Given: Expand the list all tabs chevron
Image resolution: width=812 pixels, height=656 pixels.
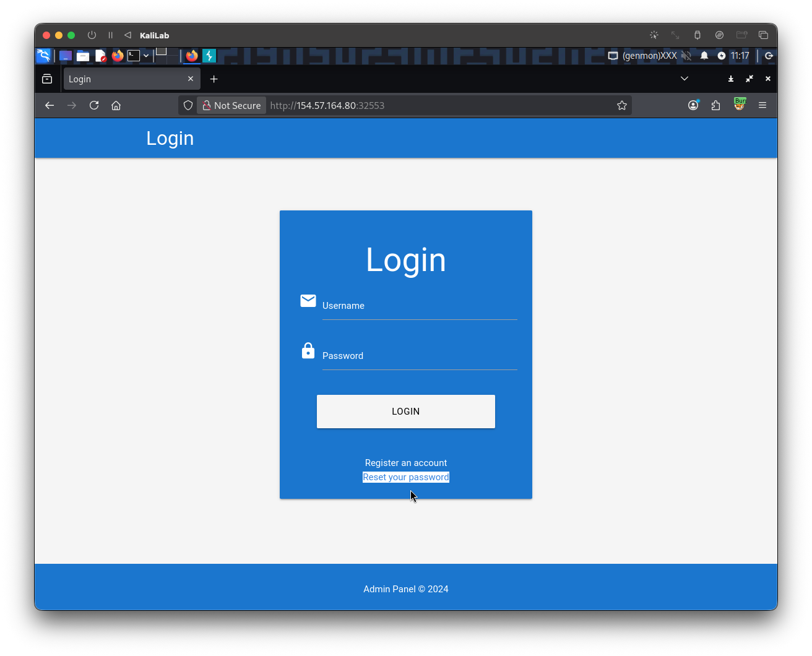Looking at the screenshot, I should click(685, 79).
